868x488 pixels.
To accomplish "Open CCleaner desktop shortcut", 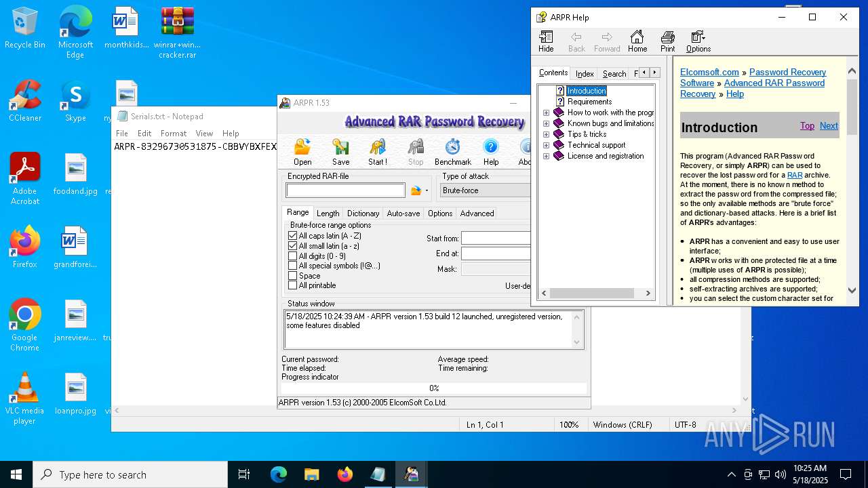I will click(25, 101).
